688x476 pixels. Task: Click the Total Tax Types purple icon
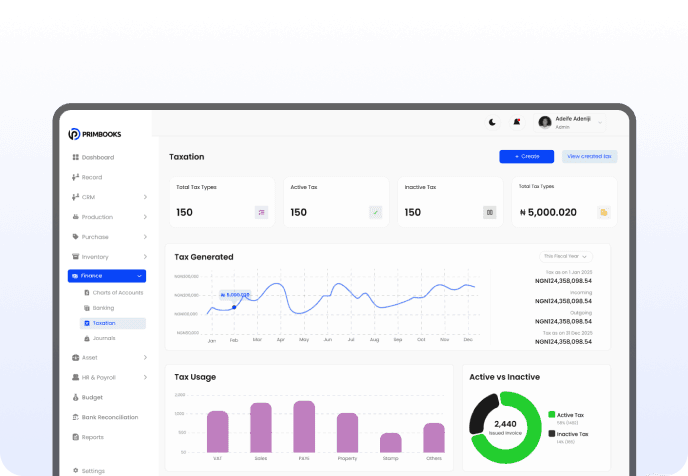coord(262,212)
